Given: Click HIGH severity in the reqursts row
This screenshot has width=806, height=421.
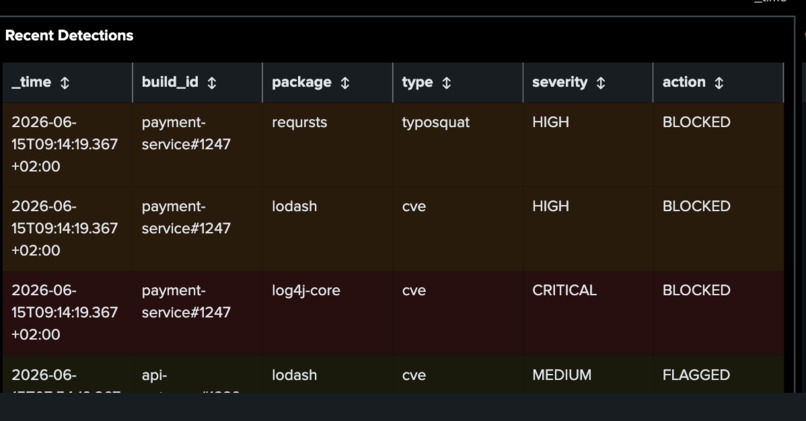Looking at the screenshot, I should point(551,122).
